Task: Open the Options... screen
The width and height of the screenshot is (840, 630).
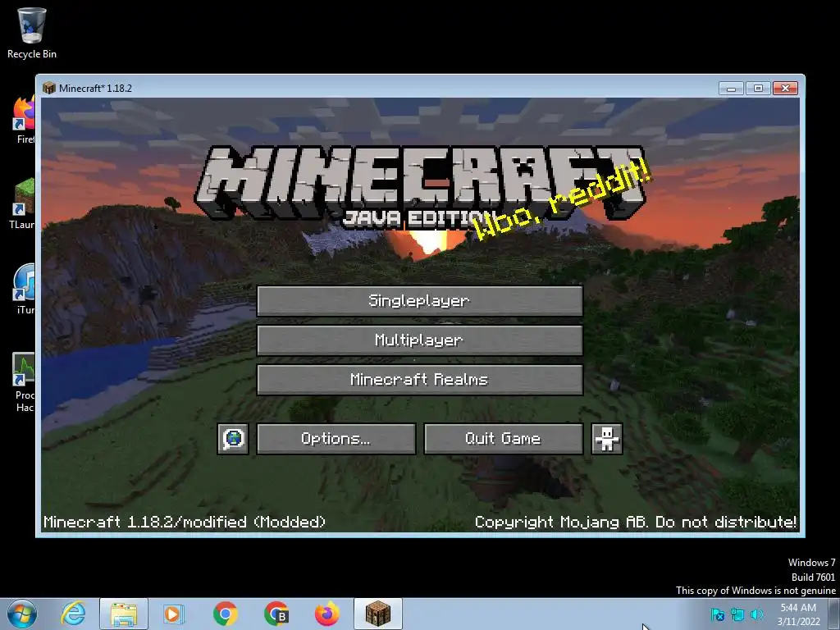Action: tap(336, 439)
